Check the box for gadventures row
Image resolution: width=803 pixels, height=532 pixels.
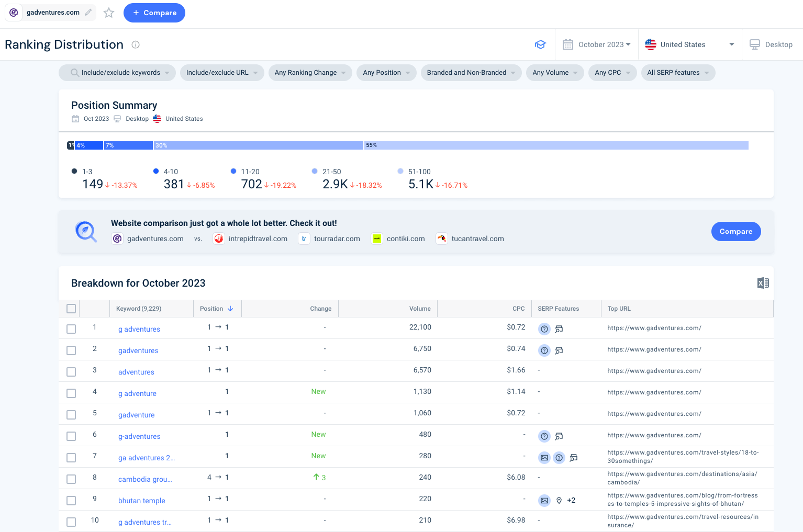pyautogui.click(x=71, y=350)
